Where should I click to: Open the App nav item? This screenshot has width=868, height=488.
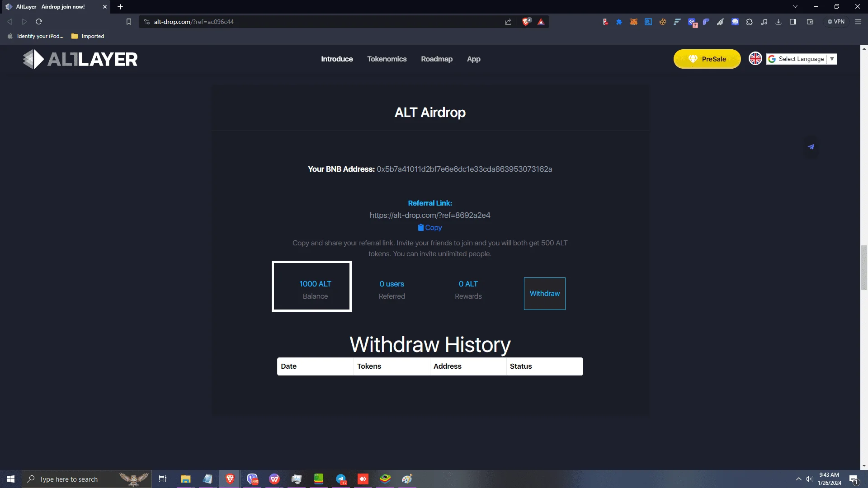[x=473, y=59]
